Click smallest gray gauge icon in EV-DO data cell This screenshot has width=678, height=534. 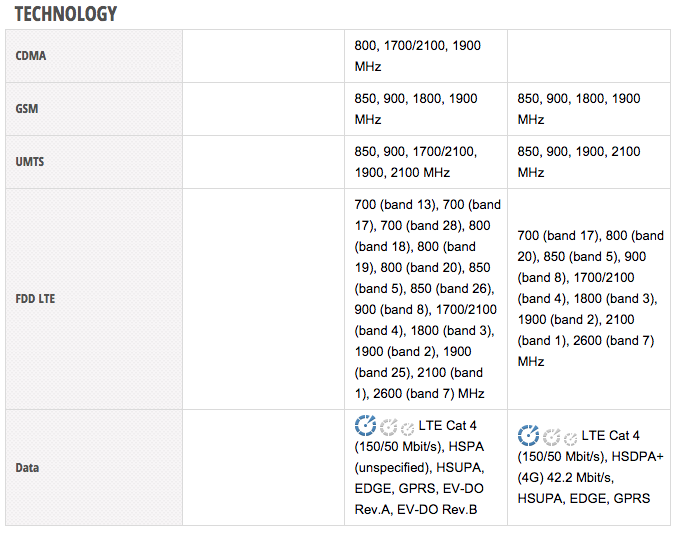point(407,429)
